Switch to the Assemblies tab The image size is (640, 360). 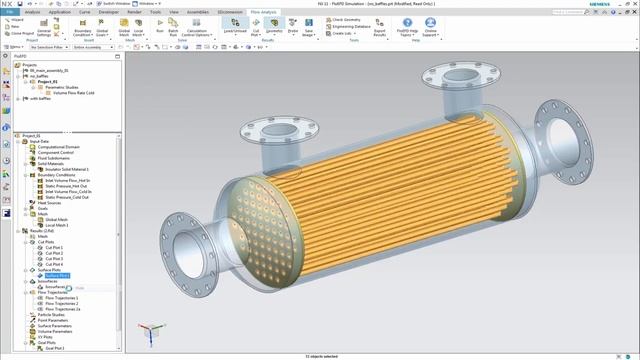pyautogui.click(x=198, y=12)
